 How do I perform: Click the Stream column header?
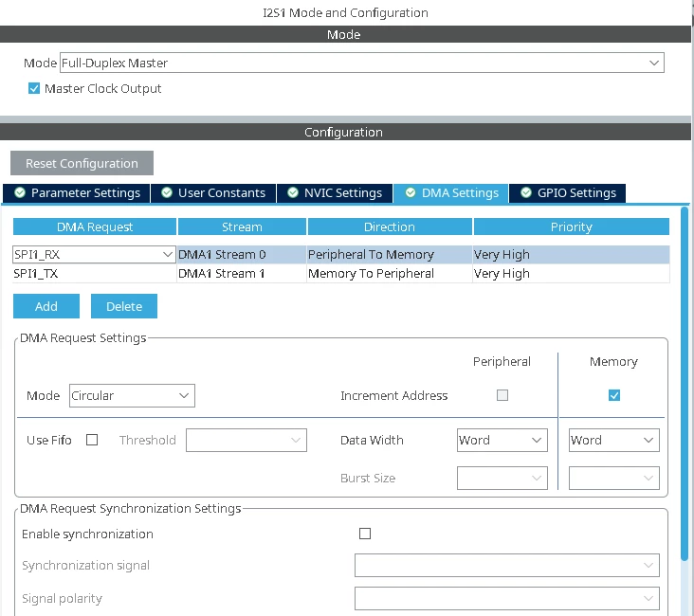[242, 226]
